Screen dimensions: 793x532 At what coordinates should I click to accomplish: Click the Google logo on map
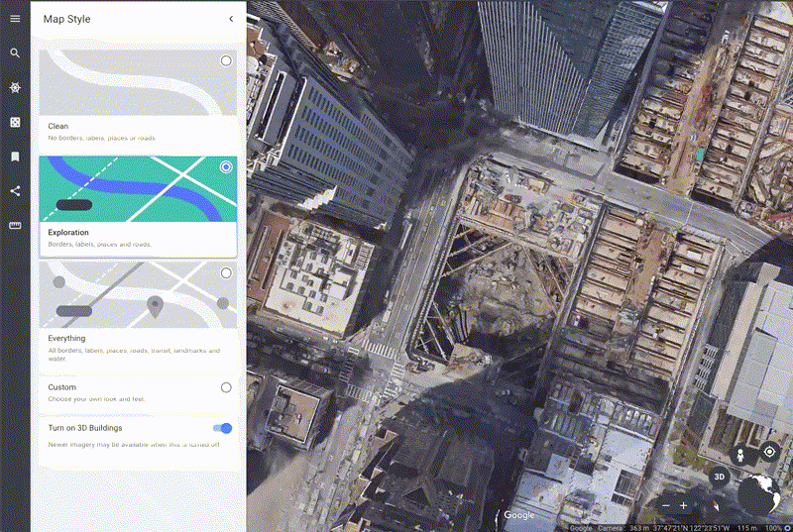point(518,515)
